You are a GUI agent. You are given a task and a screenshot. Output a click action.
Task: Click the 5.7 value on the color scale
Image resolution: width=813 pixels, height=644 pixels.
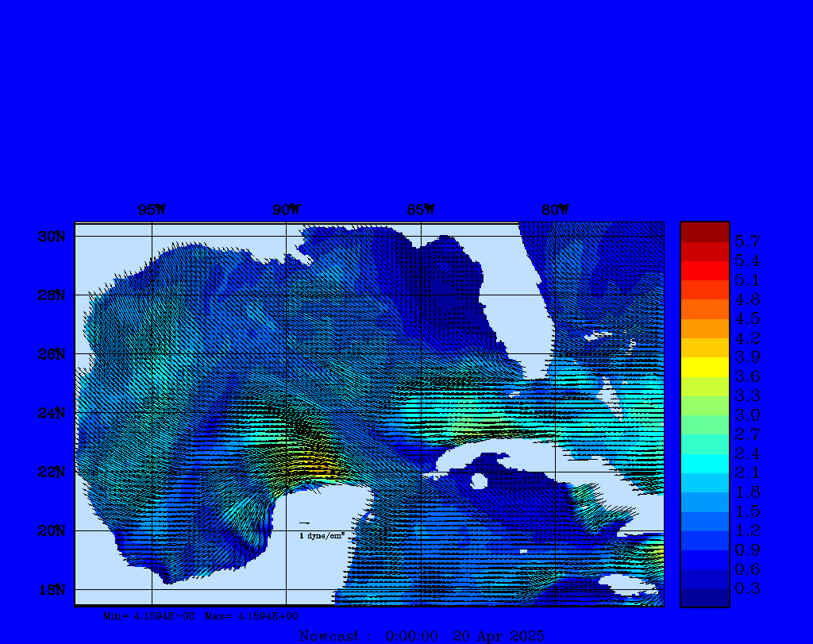(746, 241)
